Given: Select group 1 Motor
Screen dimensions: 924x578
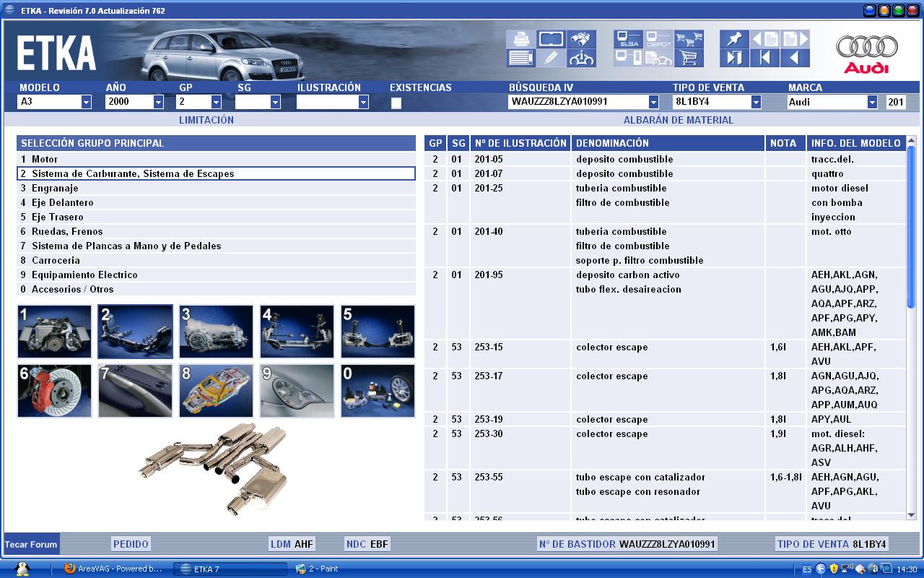Looking at the screenshot, I should 216,159.
